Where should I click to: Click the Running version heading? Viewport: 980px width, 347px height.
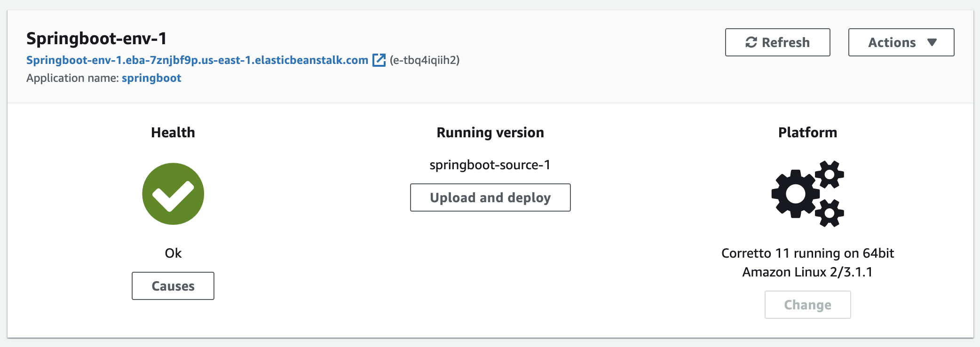click(x=490, y=133)
